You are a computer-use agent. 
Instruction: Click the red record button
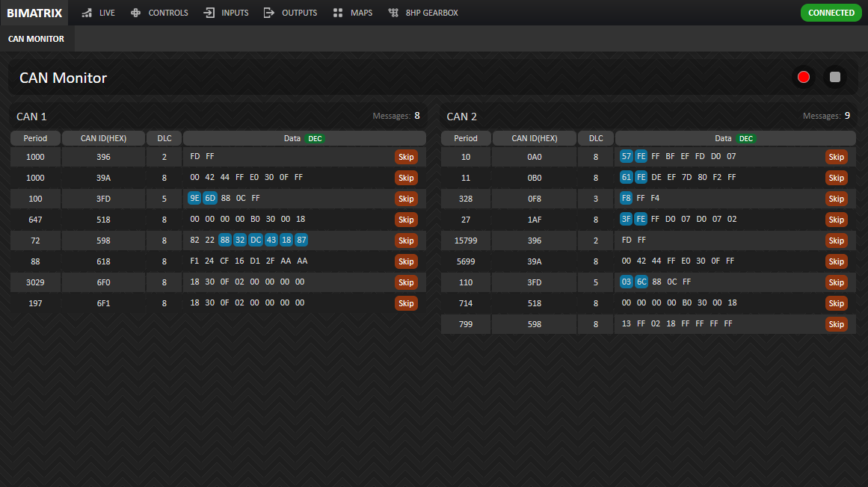pos(804,77)
